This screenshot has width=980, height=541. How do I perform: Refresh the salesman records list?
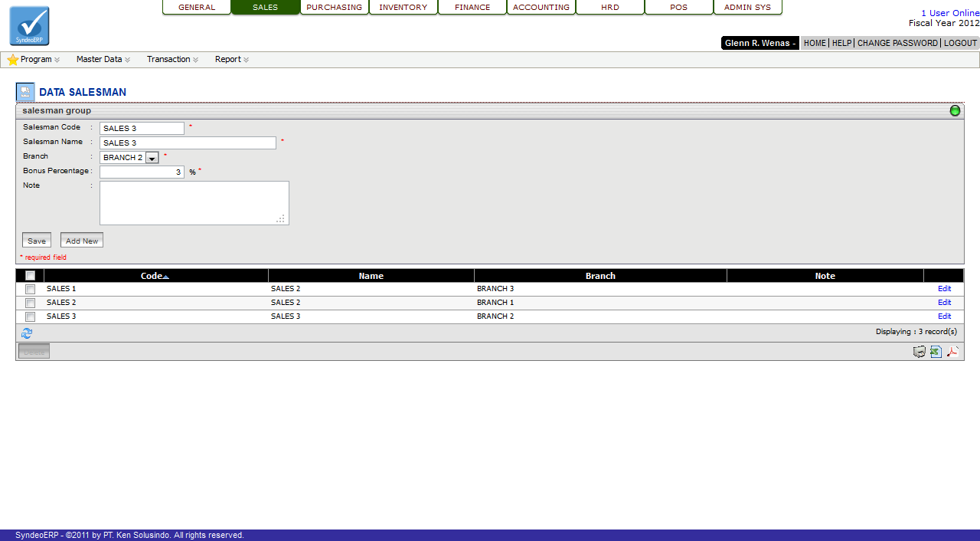pyautogui.click(x=27, y=333)
